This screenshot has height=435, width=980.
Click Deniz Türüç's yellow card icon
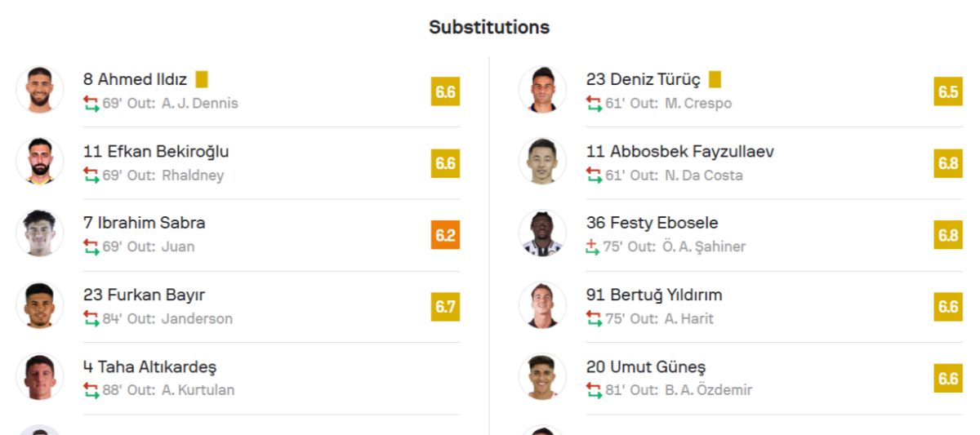(715, 79)
